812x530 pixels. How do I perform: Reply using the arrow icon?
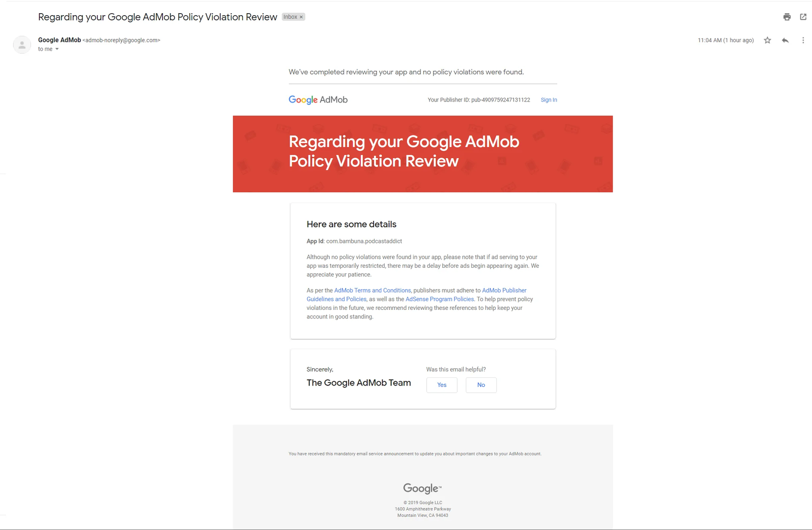point(785,40)
